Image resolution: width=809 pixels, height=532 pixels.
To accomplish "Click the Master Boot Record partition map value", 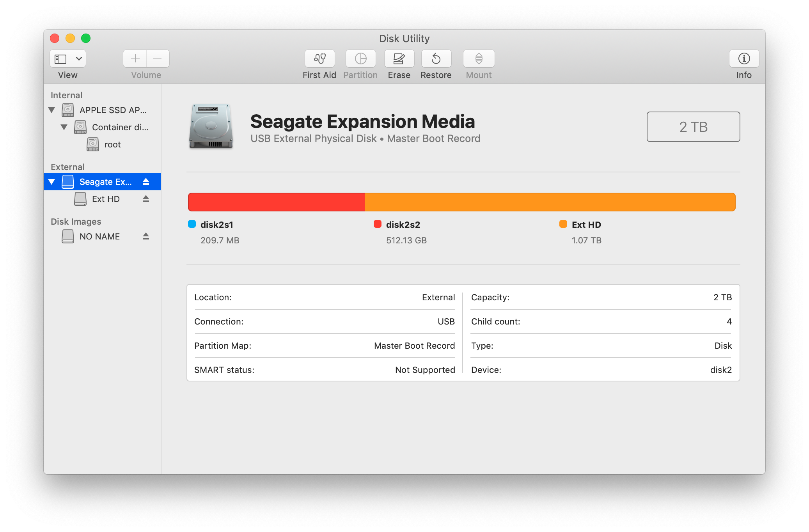I will 414,346.
